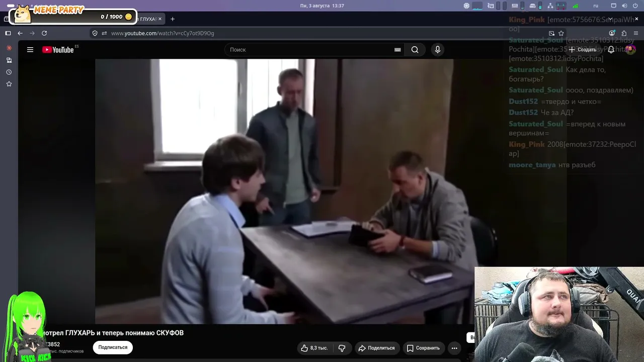This screenshot has height=362, width=644.
Task: Open bookmarks from the sidebar star icon
Action: [x=9, y=84]
